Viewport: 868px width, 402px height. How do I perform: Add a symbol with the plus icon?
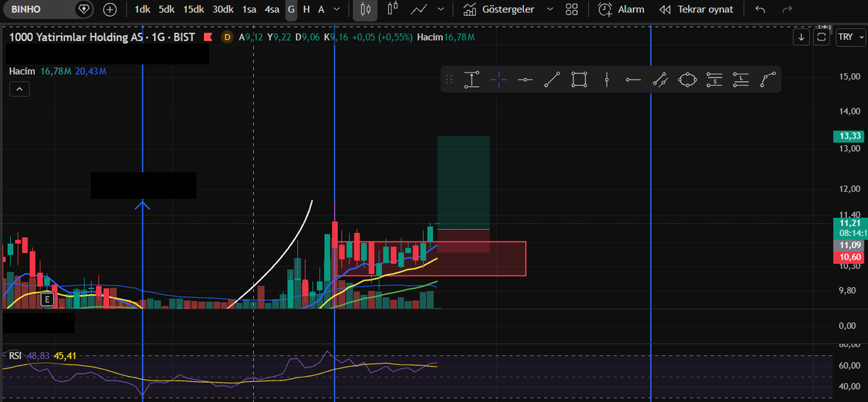pyautogui.click(x=109, y=9)
